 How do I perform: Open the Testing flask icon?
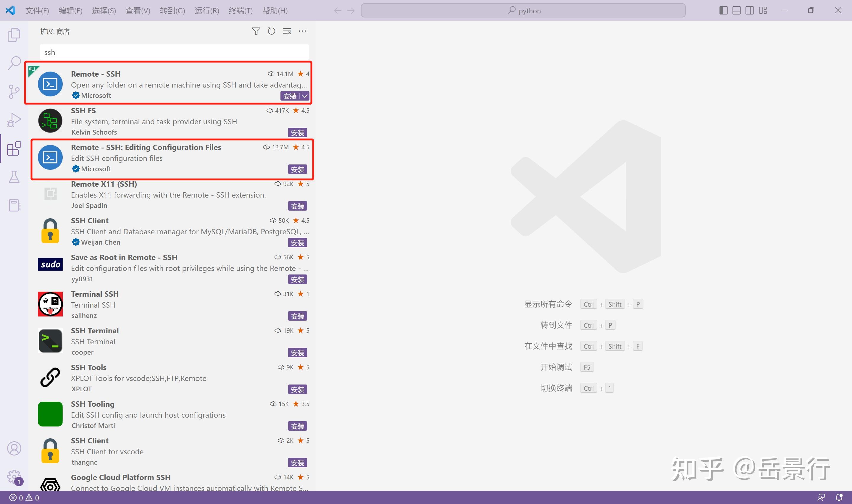pyautogui.click(x=14, y=177)
